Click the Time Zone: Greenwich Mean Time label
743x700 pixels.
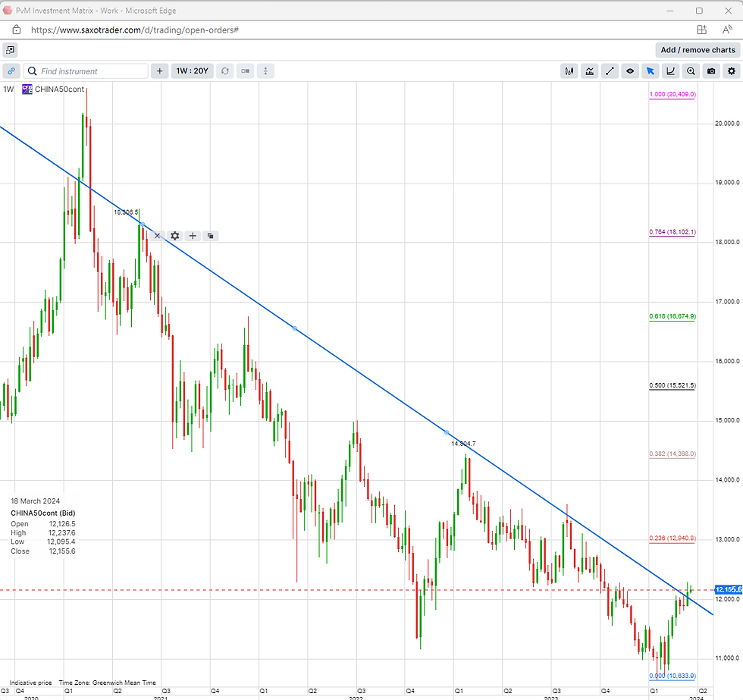[x=108, y=683]
